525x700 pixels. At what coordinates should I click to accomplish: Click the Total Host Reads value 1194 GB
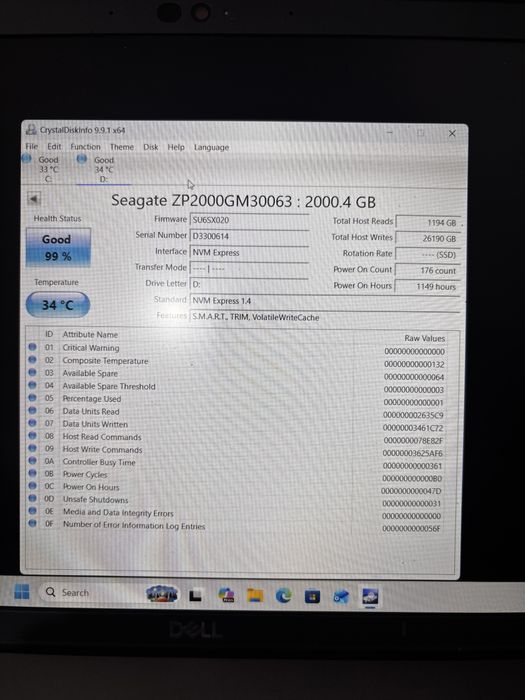pyautogui.click(x=428, y=222)
